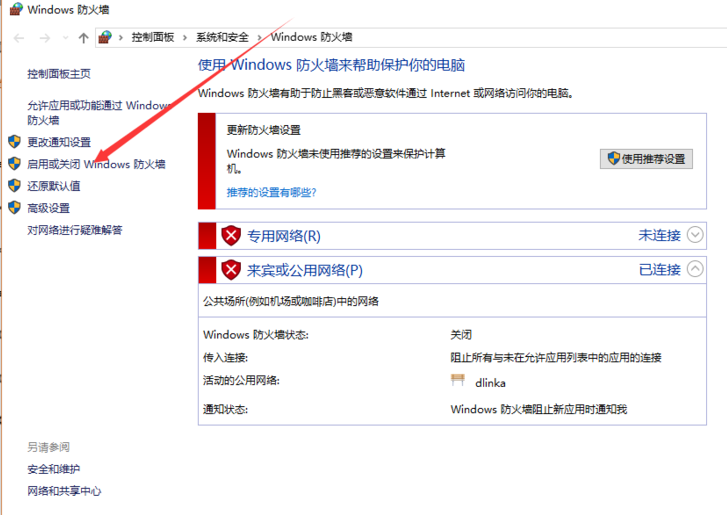Click shield icon beside 更改通知设置
The height and width of the screenshot is (515, 727).
[x=15, y=142]
